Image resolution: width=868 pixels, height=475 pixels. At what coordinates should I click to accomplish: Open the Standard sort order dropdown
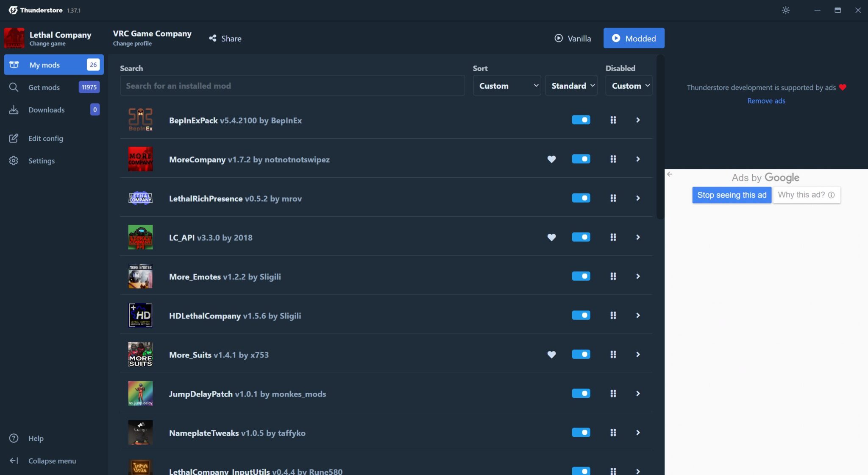(571, 85)
